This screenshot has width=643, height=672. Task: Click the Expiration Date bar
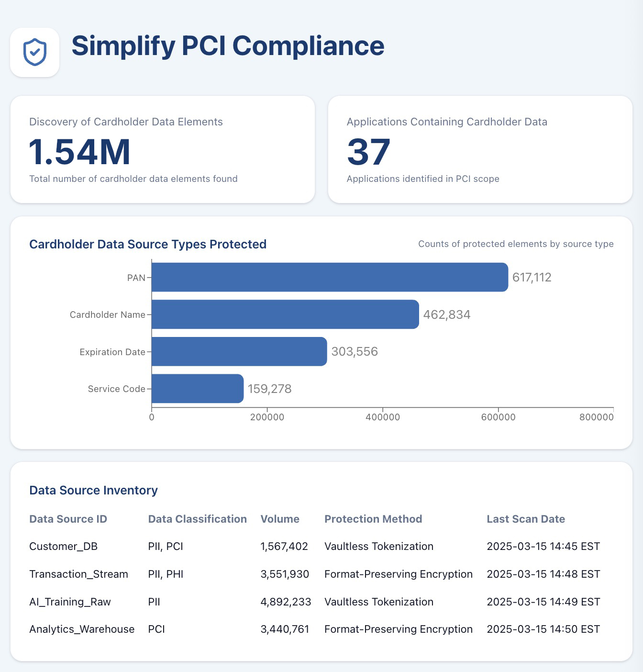point(239,352)
